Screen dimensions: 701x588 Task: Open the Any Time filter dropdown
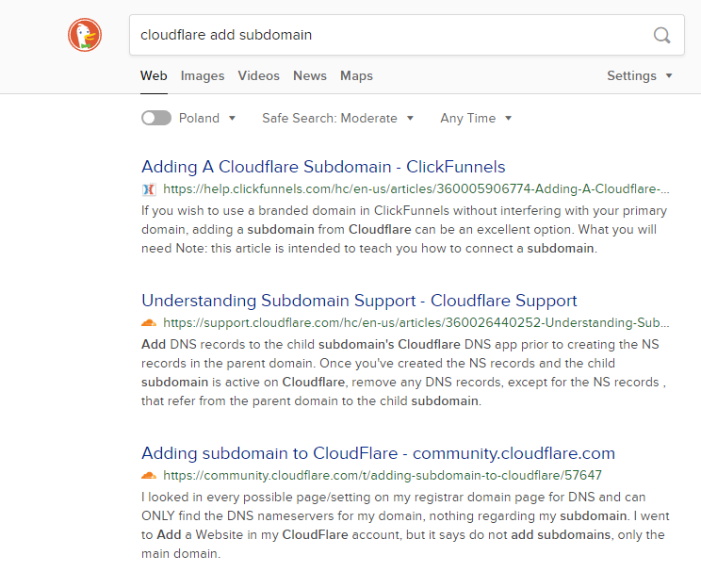476,118
